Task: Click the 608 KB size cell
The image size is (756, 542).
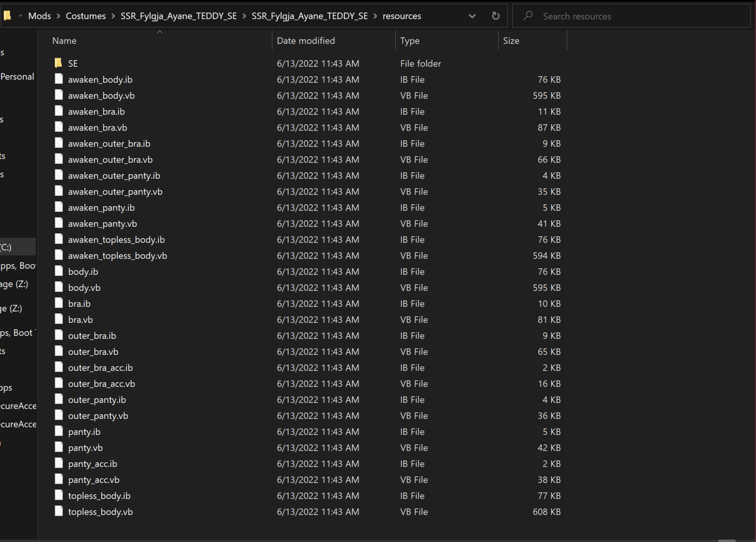Action: click(547, 512)
